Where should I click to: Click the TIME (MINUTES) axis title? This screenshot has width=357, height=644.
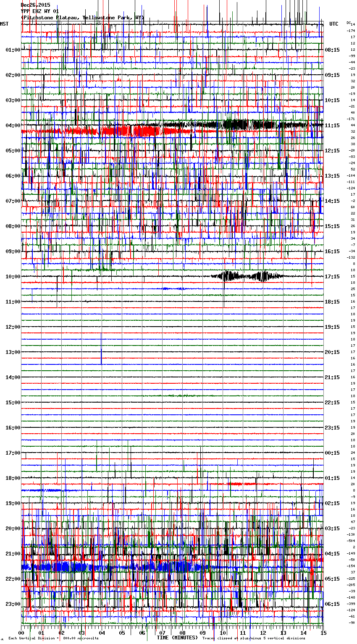coord(177,638)
